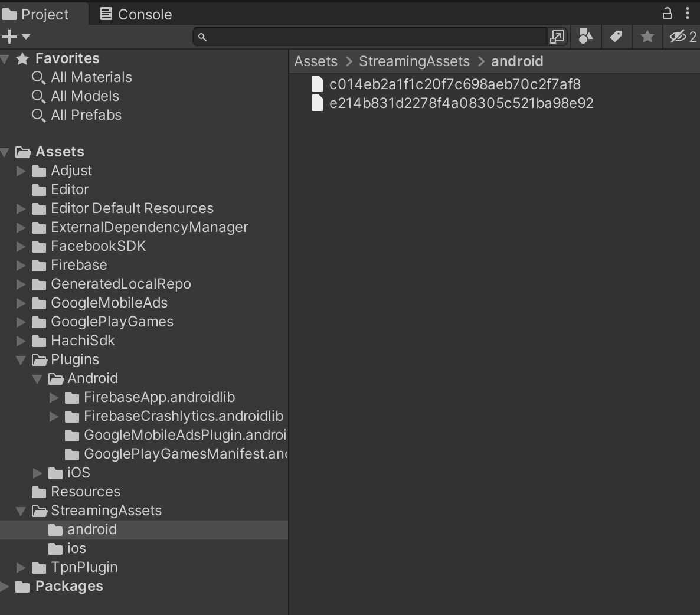
Task: Collapse the Assets root folder
Action: [x=5, y=152]
